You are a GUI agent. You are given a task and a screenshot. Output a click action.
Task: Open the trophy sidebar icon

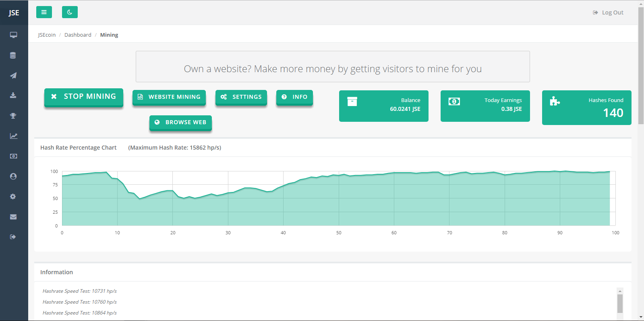coord(13,116)
